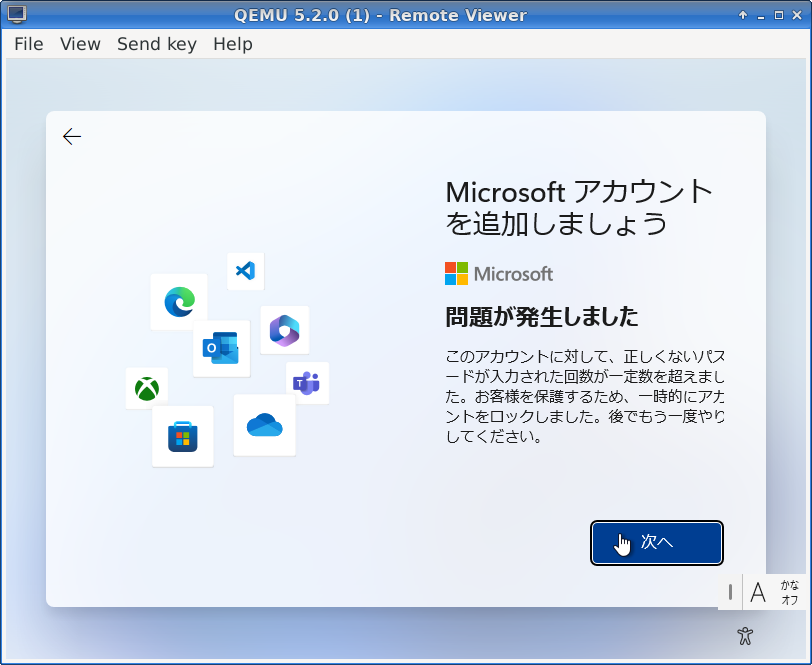Switch IME input mode via A indicator

[x=758, y=592]
